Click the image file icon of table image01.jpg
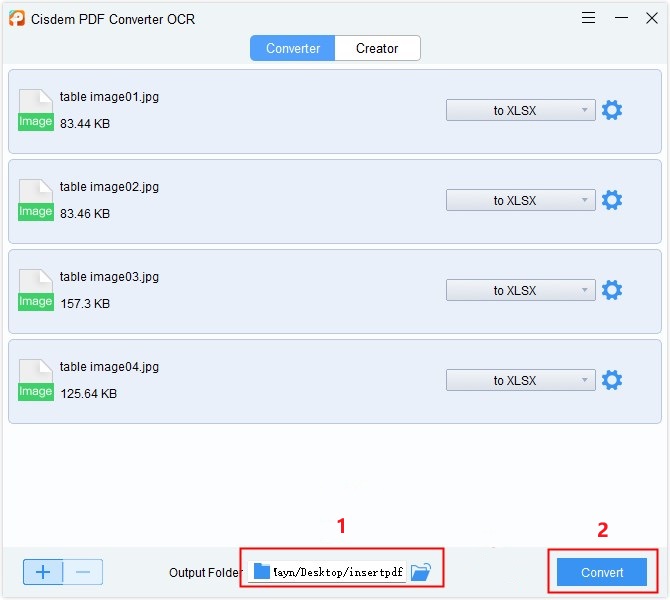The image size is (670, 600). 36,110
